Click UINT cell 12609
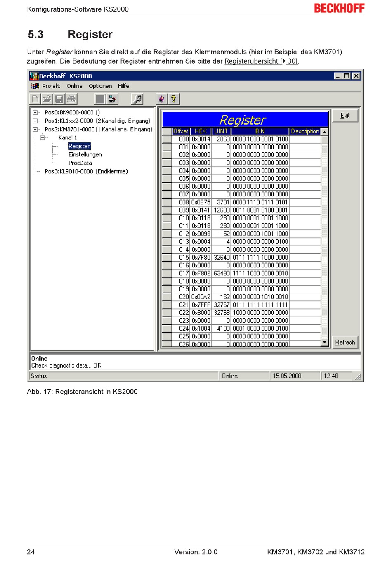 [x=221, y=210]
